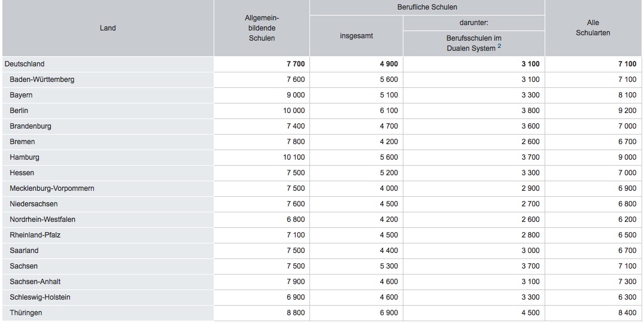The width and height of the screenshot is (644, 323).
Task: Select the Mecklenburg-Vorpommern row label
Action: 52,188
